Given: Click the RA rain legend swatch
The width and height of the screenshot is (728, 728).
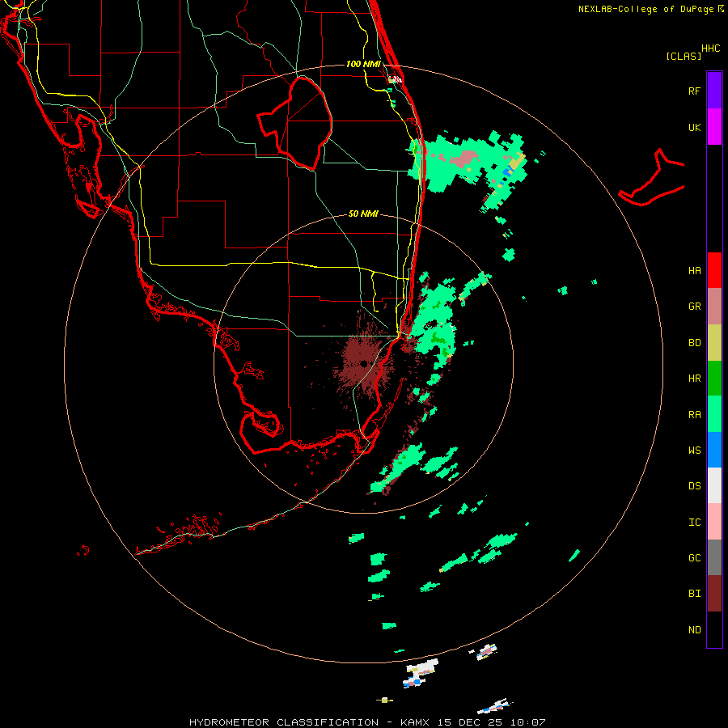Looking at the screenshot, I should 714,414.
